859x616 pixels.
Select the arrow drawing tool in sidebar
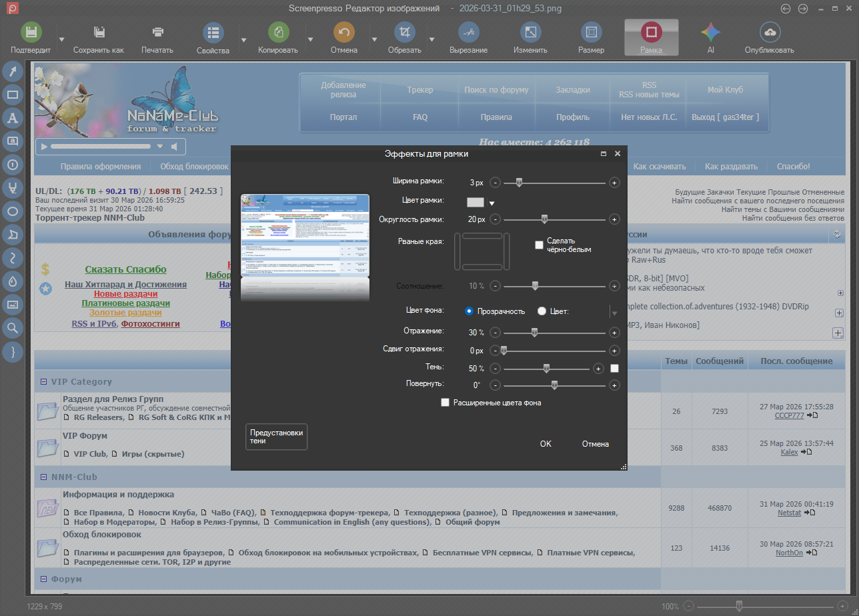[13, 71]
